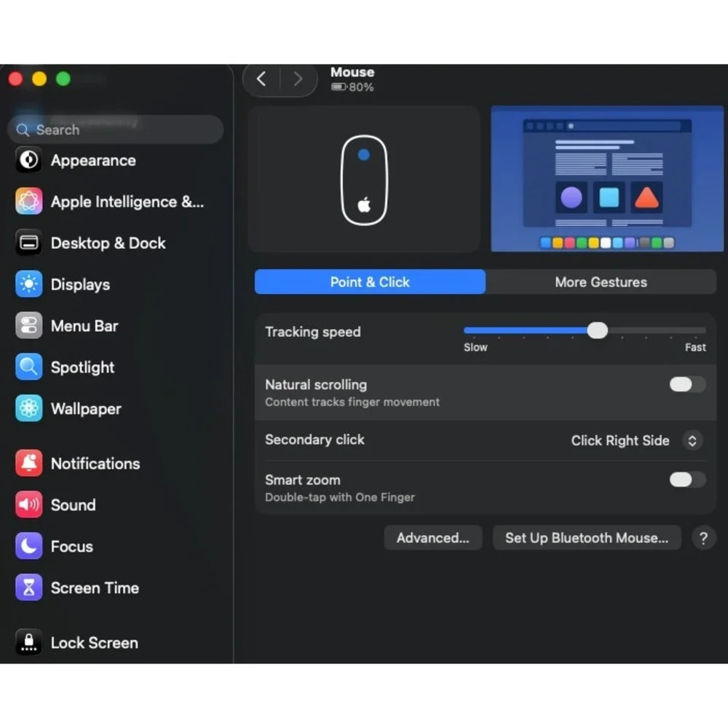Open the Spotlight magnifier icon

(29, 367)
